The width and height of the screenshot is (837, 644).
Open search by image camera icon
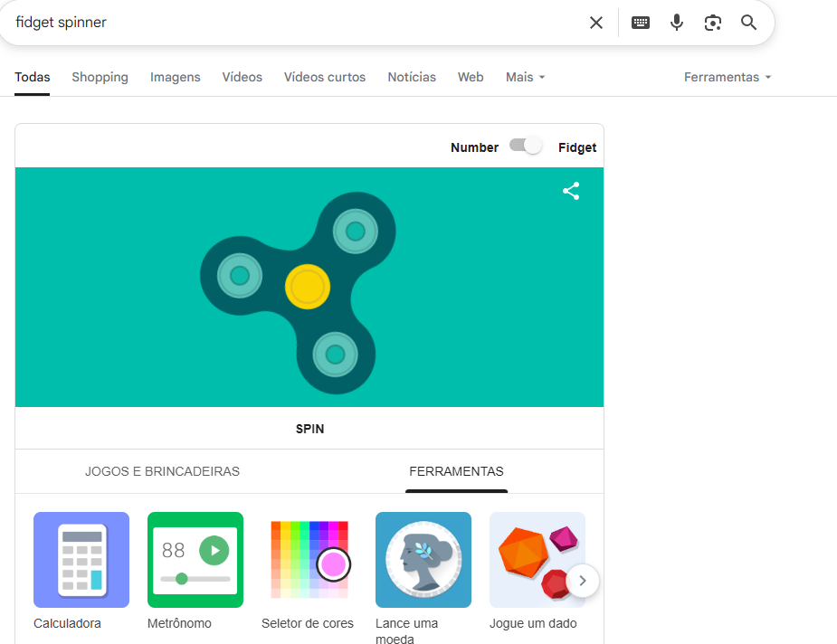pyautogui.click(x=713, y=23)
